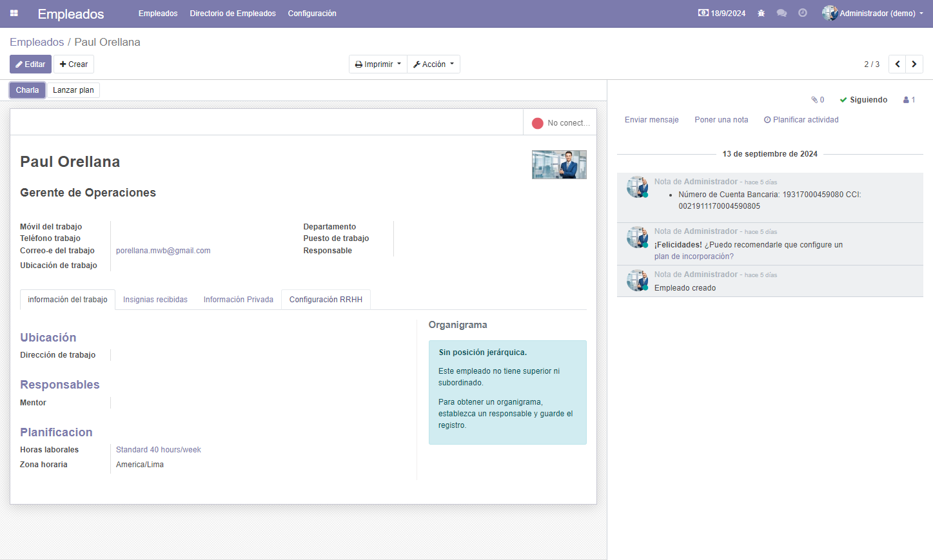933x560 pixels.
Task: Click the attachments paperclip counter
Action: (x=818, y=100)
